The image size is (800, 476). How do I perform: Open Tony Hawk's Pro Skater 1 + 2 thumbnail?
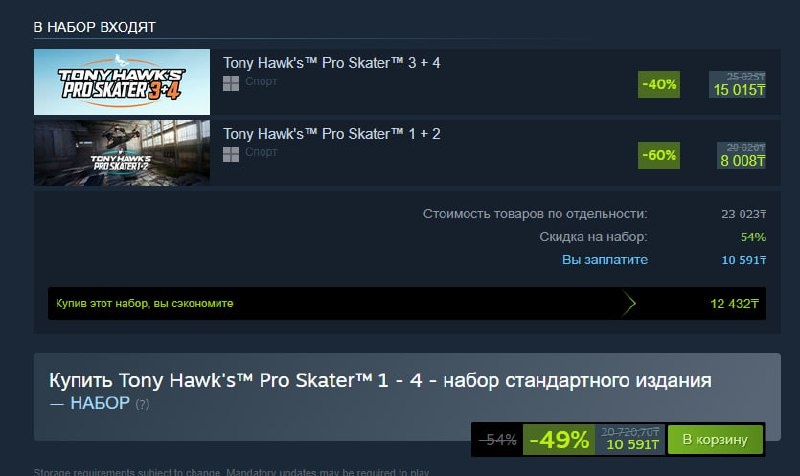click(122, 153)
